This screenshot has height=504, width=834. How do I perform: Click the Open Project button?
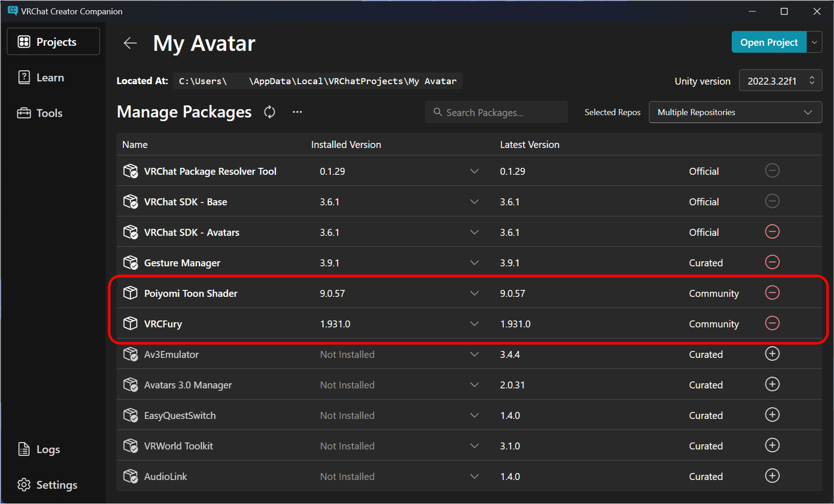pyautogui.click(x=769, y=42)
